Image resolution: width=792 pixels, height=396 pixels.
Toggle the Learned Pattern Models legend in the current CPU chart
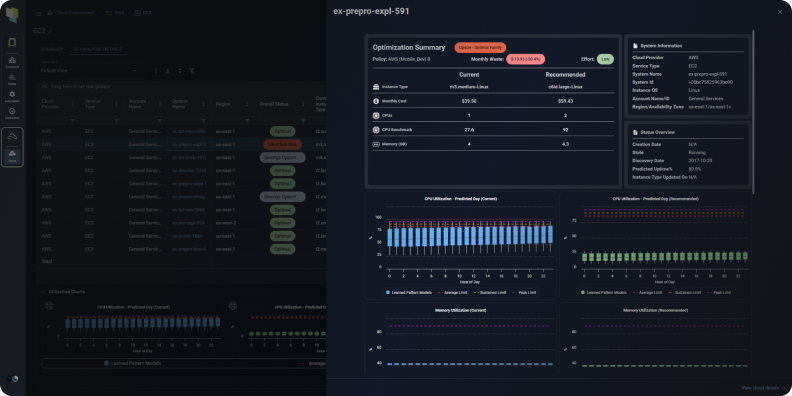coord(409,292)
